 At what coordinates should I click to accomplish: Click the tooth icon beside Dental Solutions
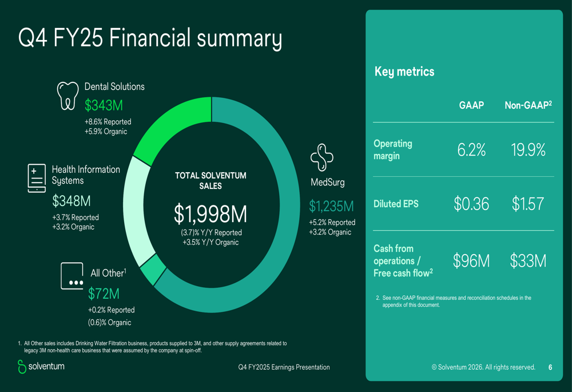tap(67, 95)
